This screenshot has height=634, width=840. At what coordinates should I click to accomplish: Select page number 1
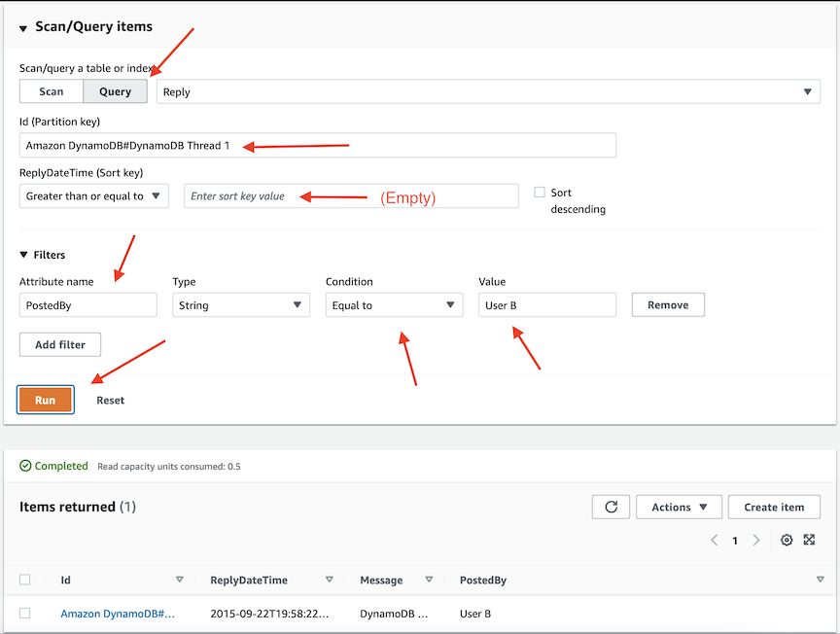click(x=735, y=541)
